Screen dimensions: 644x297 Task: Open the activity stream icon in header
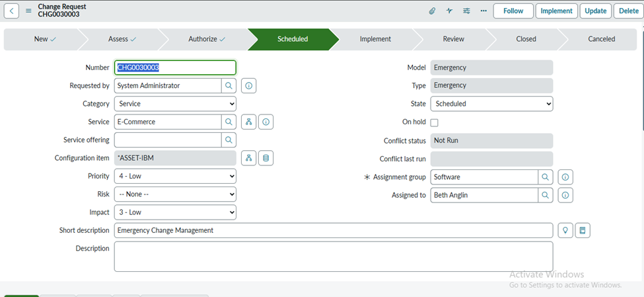click(449, 11)
